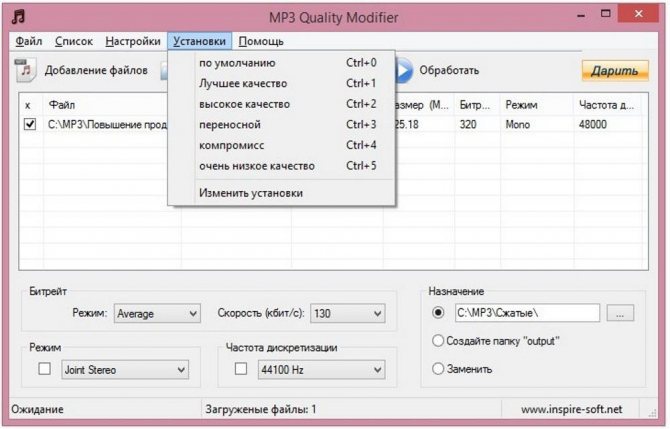
Task: Open the Помощь menu
Action: coord(261,41)
